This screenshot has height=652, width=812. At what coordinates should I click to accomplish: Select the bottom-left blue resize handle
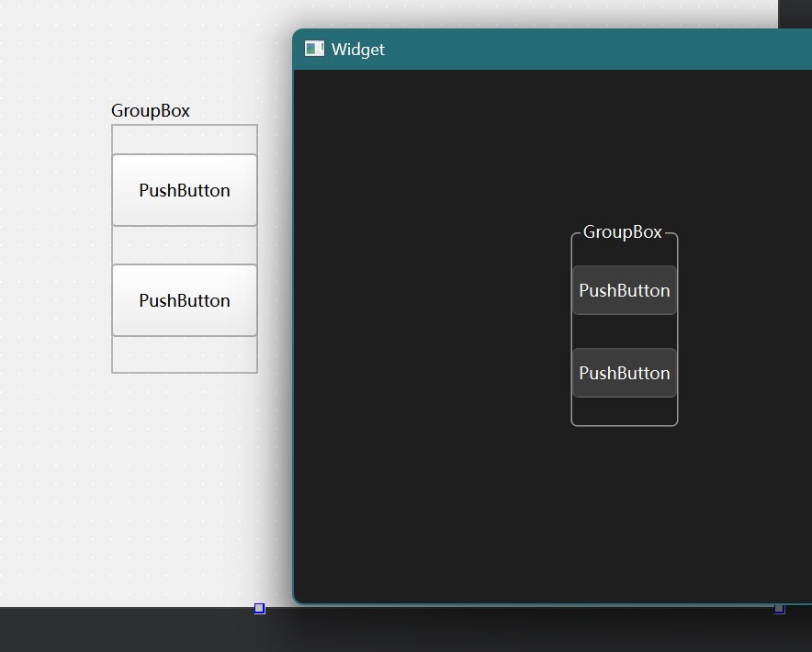click(x=259, y=608)
